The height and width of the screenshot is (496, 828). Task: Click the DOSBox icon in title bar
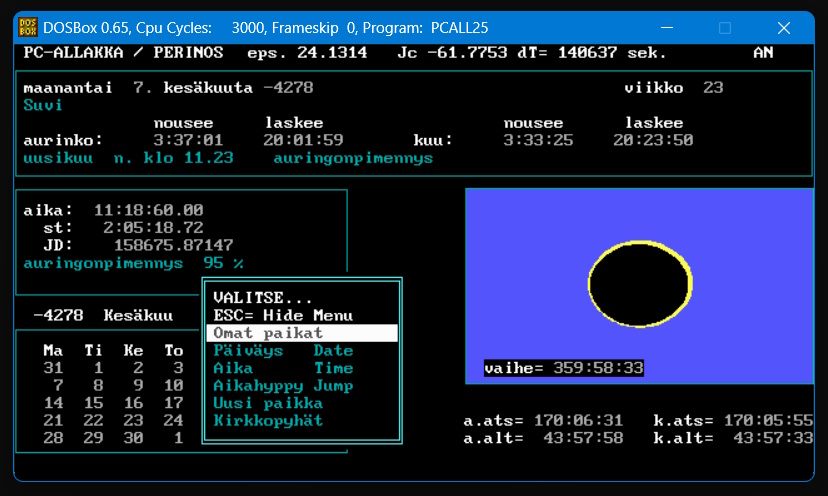pyautogui.click(x=27, y=27)
